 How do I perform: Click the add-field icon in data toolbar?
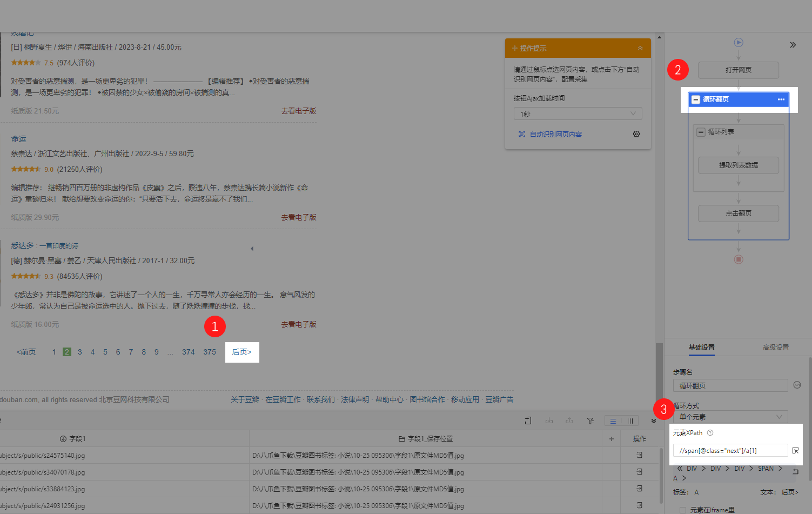pyautogui.click(x=528, y=420)
